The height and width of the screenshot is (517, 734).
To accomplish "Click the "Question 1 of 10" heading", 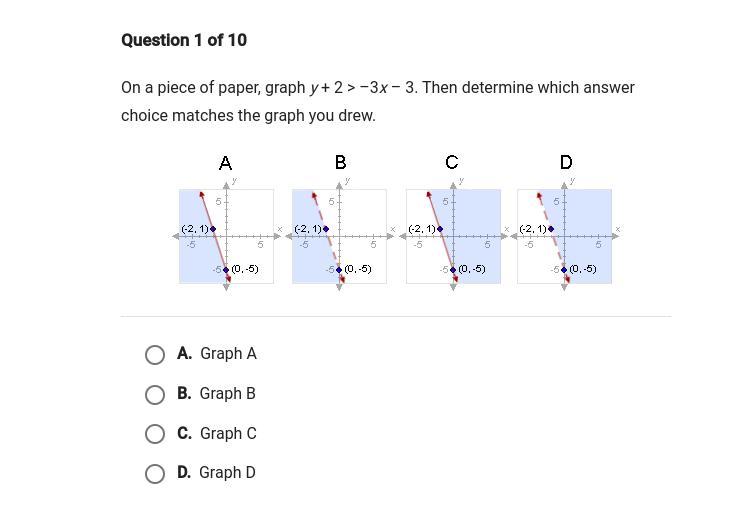I will coord(184,40).
